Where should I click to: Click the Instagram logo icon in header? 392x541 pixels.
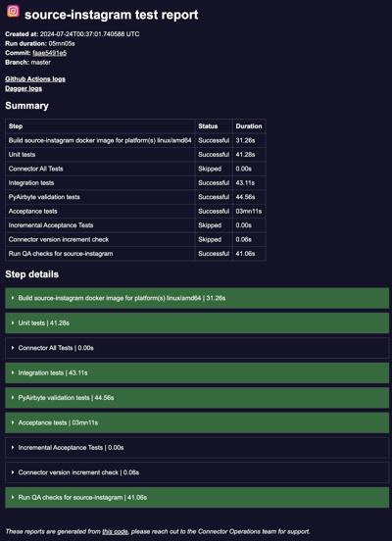tap(13, 12)
